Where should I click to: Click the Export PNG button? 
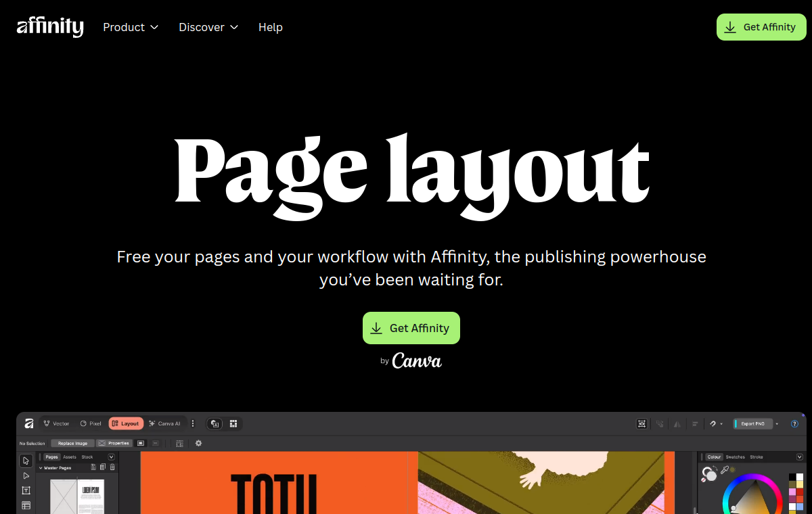752,424
